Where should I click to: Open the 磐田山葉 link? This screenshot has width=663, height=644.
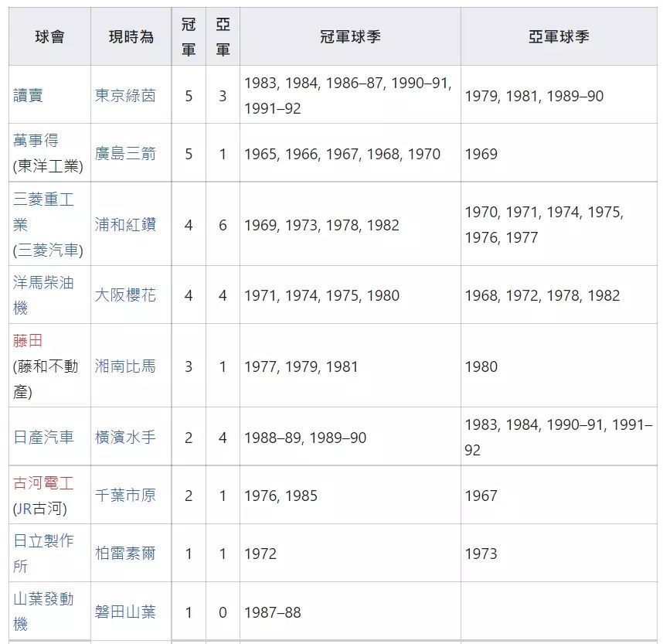[125, 612]
